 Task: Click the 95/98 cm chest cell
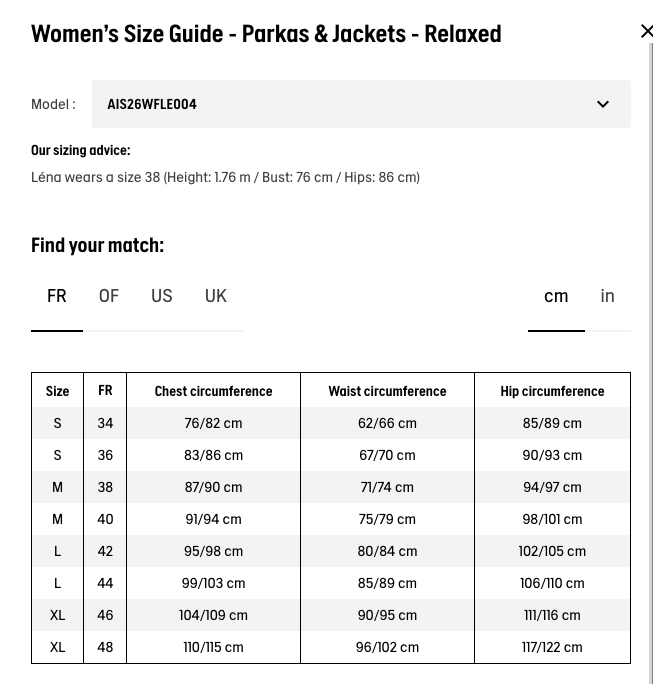213,551
